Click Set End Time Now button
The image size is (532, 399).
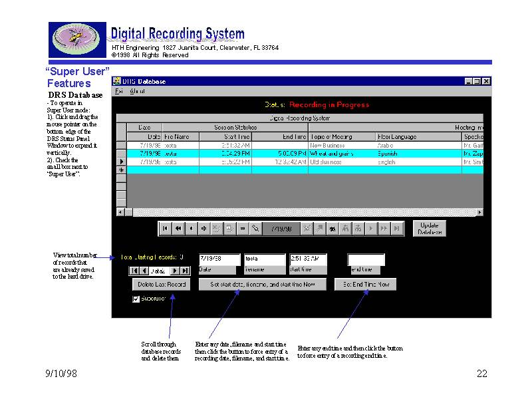[x=365, y=285]
